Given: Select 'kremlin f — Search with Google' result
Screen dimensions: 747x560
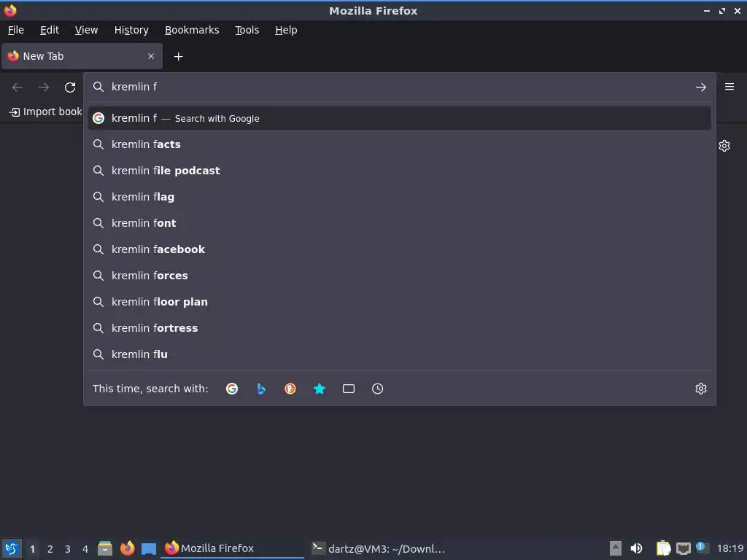Looking at the screenshot, I should [x=399, y=118].
